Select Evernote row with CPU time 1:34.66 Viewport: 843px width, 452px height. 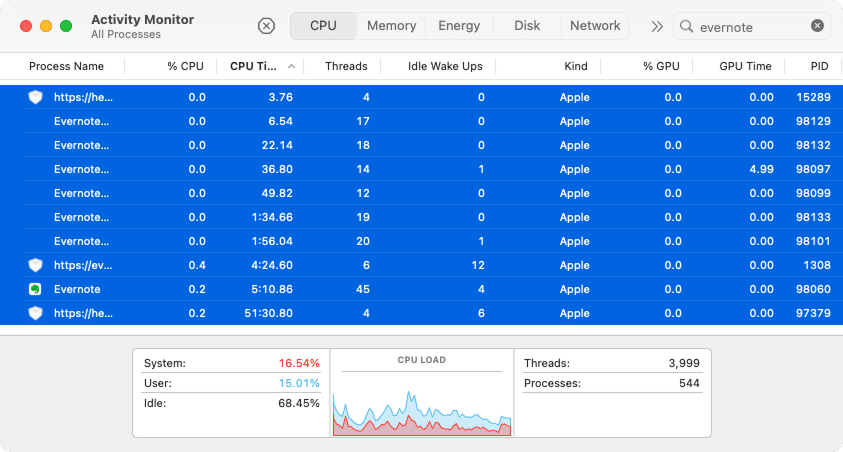pos(422,217)
